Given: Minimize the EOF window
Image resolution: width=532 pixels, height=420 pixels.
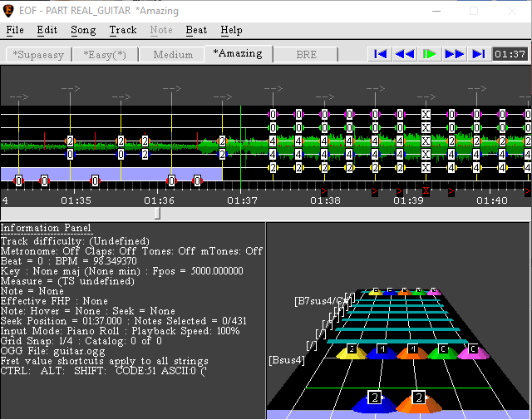Looking at the screenshot, I should (436, 11).
